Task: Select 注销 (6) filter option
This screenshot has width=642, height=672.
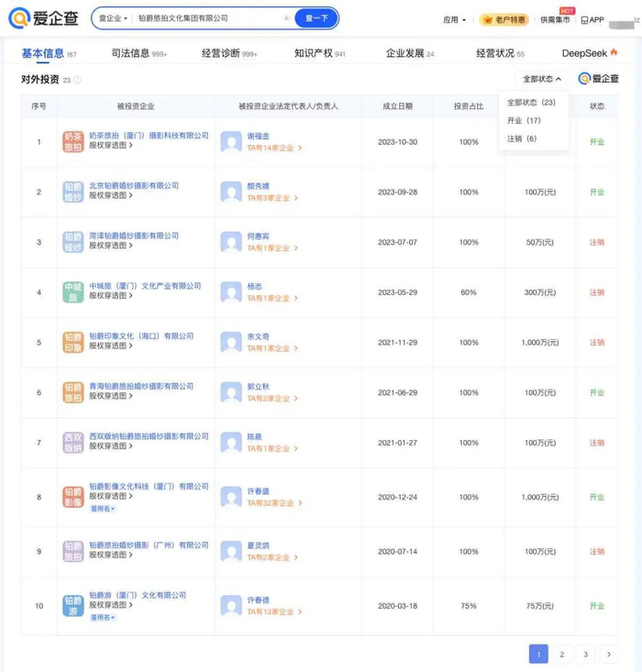Action: [522, 138]
